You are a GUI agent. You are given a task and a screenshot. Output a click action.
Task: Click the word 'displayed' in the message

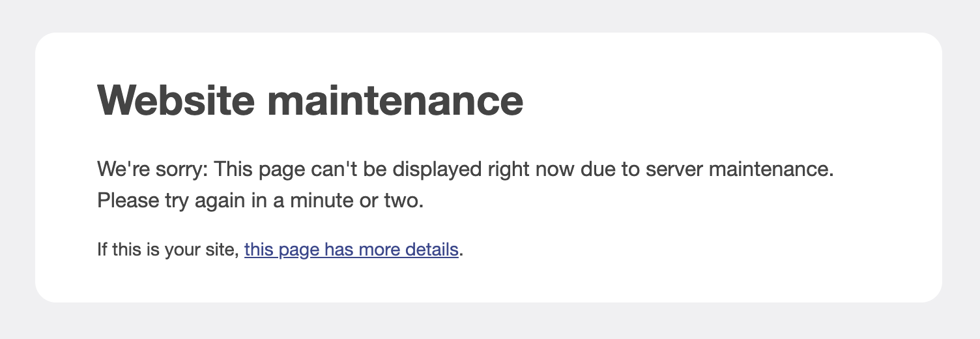438,170
